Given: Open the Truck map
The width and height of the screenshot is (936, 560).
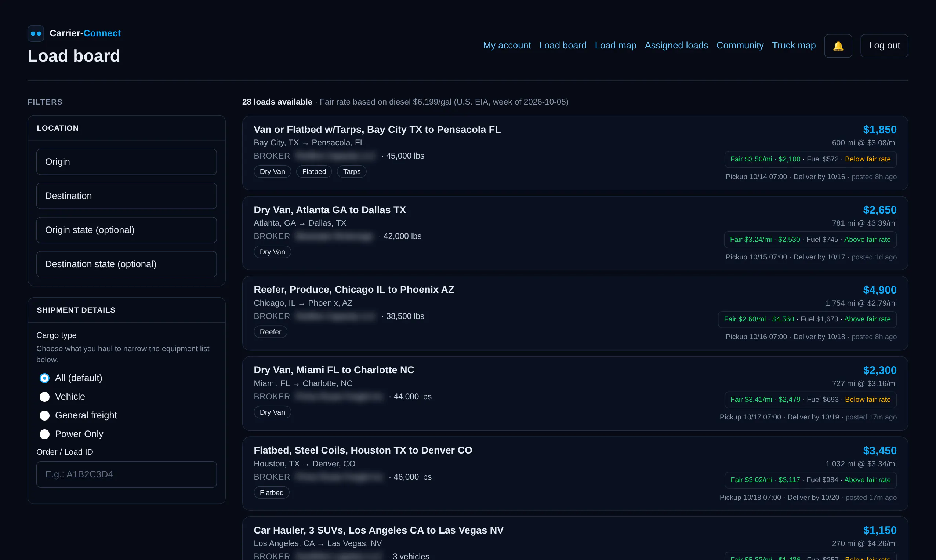Looking at the screenshot, I should 794,45.
